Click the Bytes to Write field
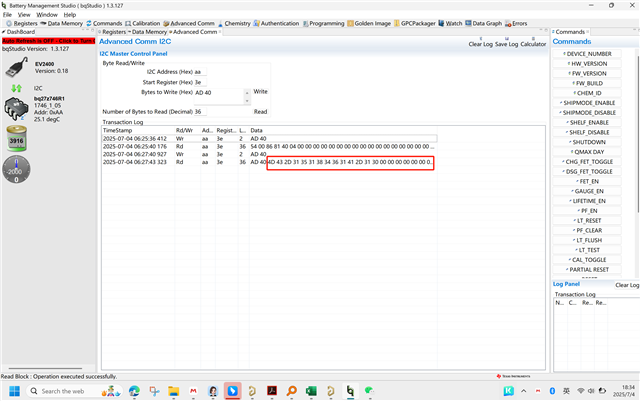 (219, 96)
